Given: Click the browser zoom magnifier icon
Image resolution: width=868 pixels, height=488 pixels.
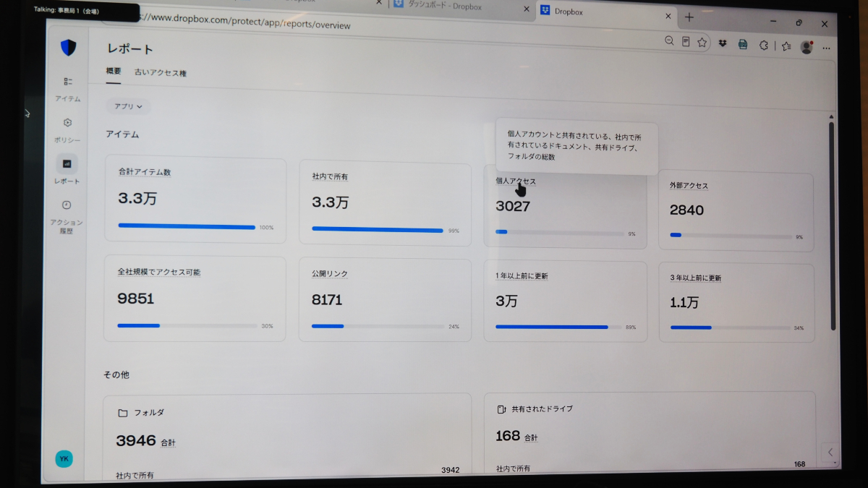Looking at the screenshot, I should 670,41.
